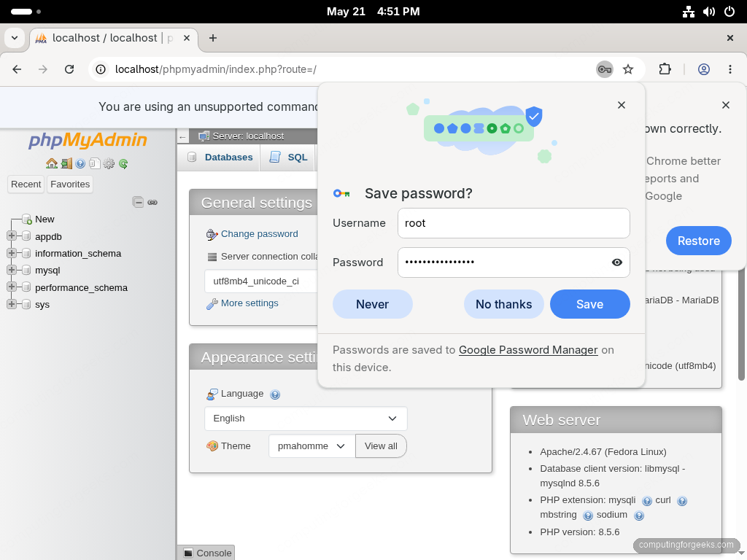Show the password with the eye icon
The image size is (747, 560).
(x=617, y=262)
